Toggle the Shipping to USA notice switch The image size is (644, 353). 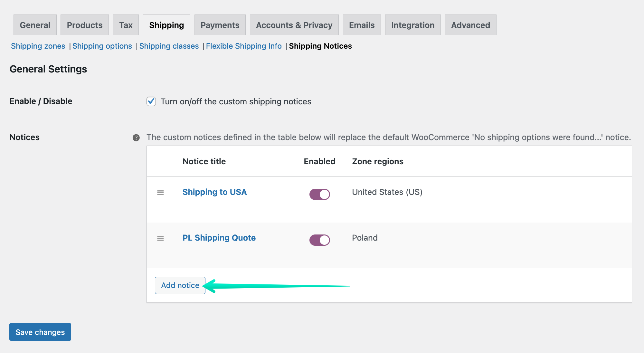click(x=319, y=194)
